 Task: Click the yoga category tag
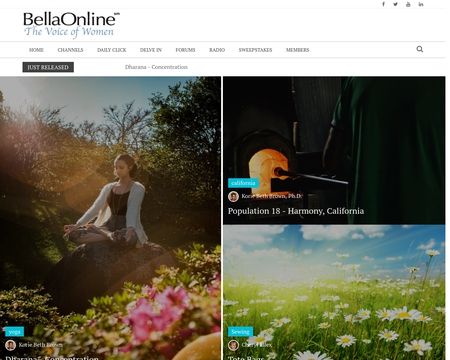(15, 332)
